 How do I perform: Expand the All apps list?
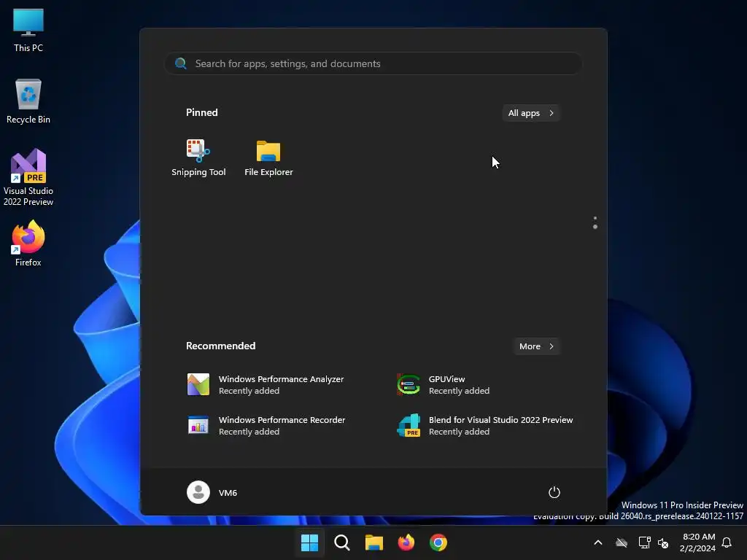(x=531, y=113)
